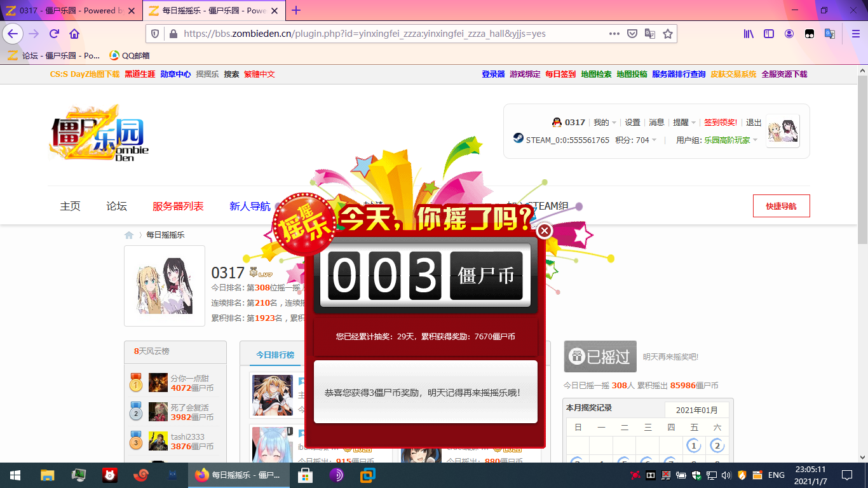Open 服务器列表 in navigation bar

pyautogui.click(x=178, y=207)
